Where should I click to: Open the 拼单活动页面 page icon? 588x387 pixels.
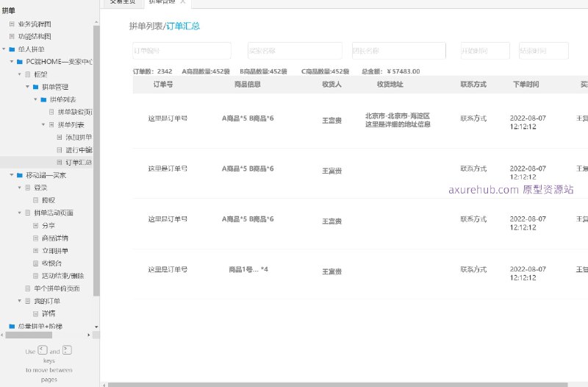tap(28, 213)
